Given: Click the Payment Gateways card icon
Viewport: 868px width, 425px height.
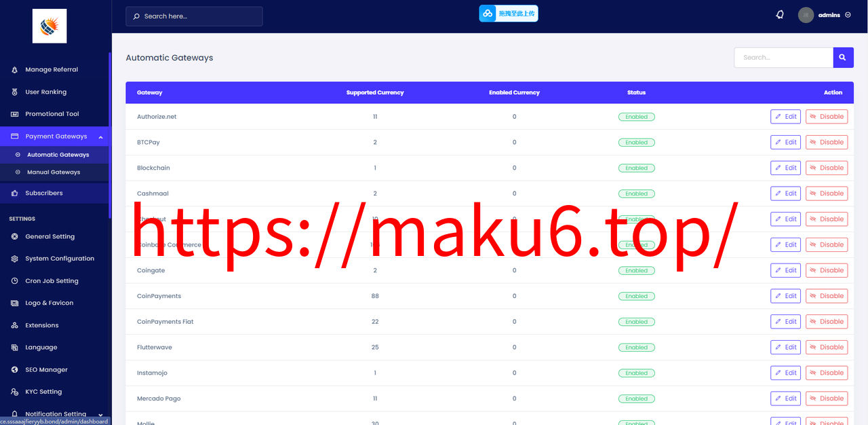Looking at the screenshot, I should (15, 136).
